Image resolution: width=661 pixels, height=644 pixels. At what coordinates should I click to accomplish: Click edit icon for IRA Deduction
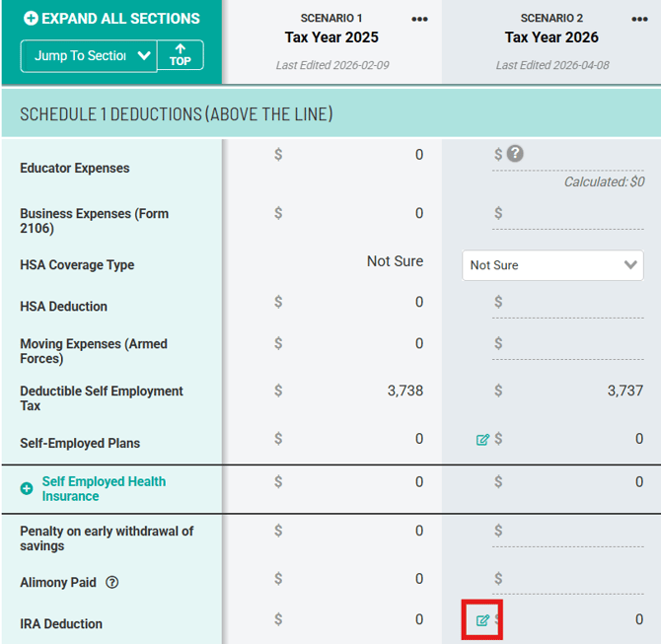point(482,620)
